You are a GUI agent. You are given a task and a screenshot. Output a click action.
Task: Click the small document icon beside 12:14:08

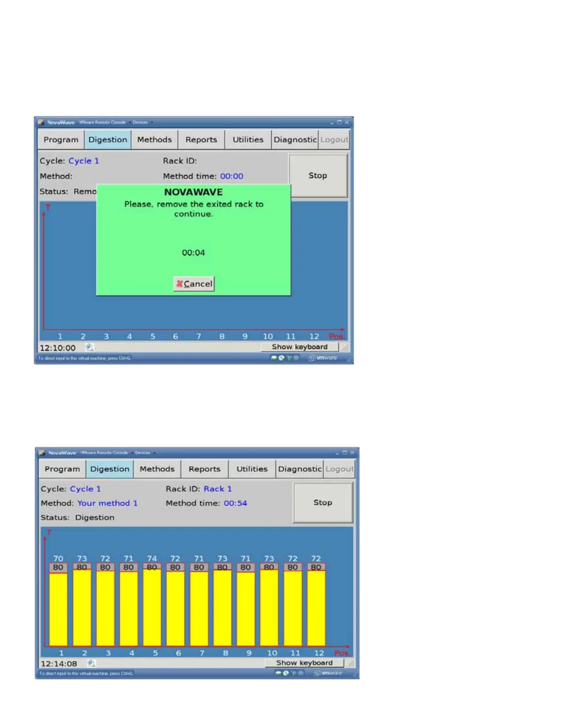(x=92, y=663)
